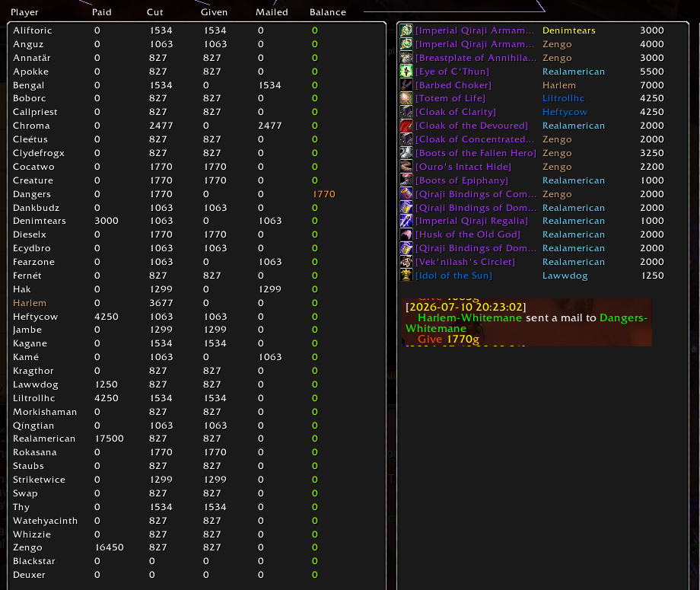Sort by the Player column header
Image resolution: width=700 pixels, height=590 pixels.
pos(24,12)
